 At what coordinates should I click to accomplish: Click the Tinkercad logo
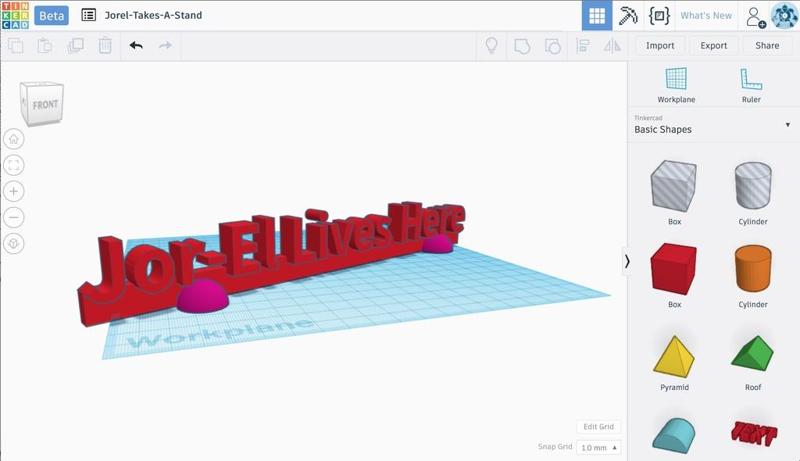coord(15,15)
